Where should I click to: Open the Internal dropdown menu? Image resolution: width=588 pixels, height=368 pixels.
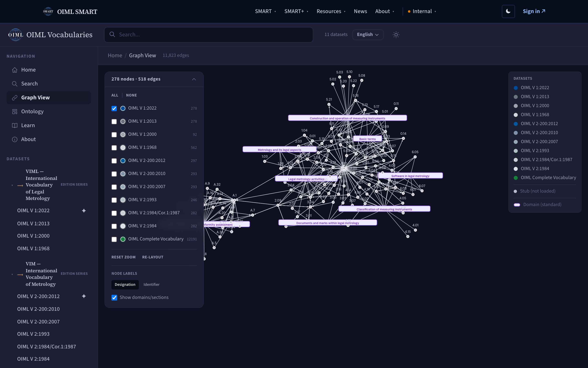click(x=422, y=11)
